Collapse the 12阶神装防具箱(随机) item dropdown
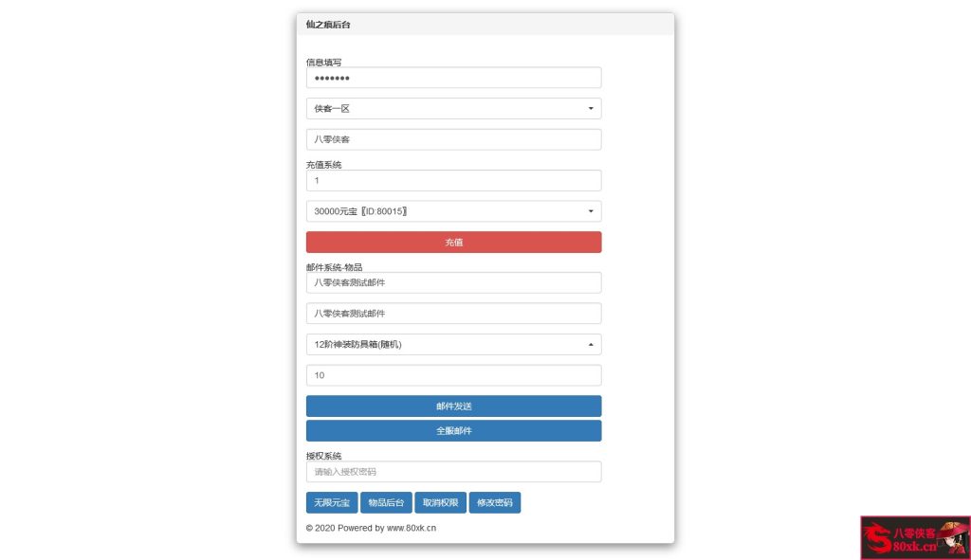This screenshot has height=560, width=971. click(453, 344)
